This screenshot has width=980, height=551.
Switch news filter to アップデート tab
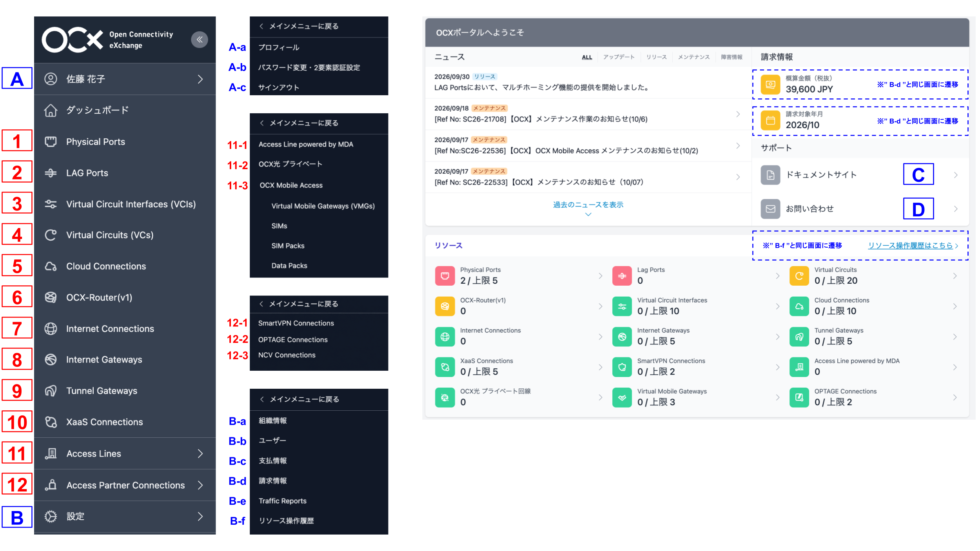(619, 57)
